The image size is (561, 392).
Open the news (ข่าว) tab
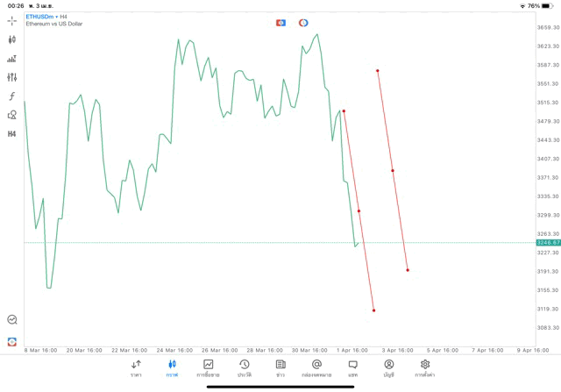click(280, 368)
